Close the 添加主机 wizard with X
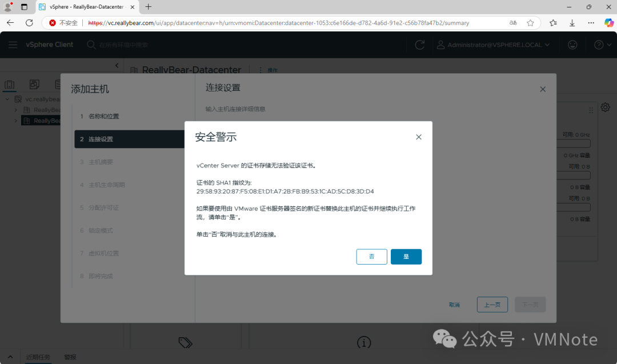 543,89
